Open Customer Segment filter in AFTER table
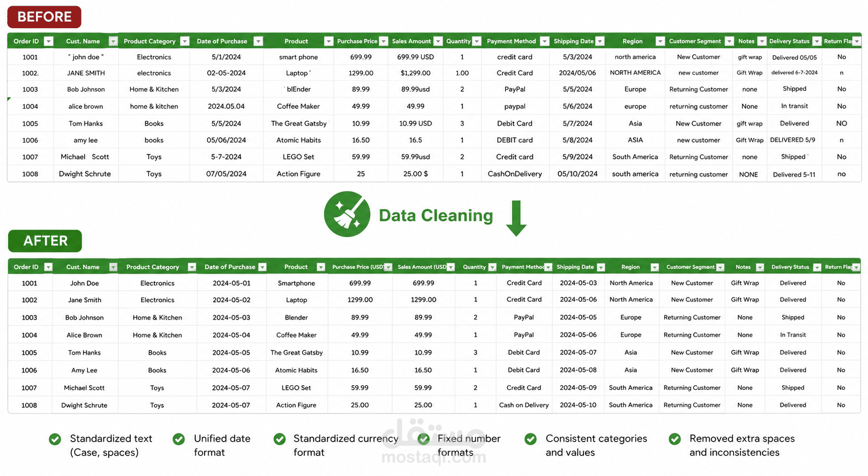The height and width of the screenshot is (476, 868). 720,267
